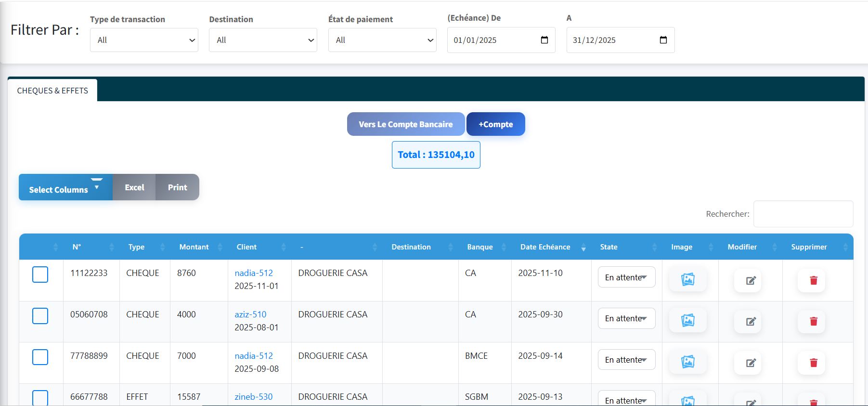Sort by Date Echéance column arrow
The width and height of the screenshot is (868, 406).
coord(583,248)
